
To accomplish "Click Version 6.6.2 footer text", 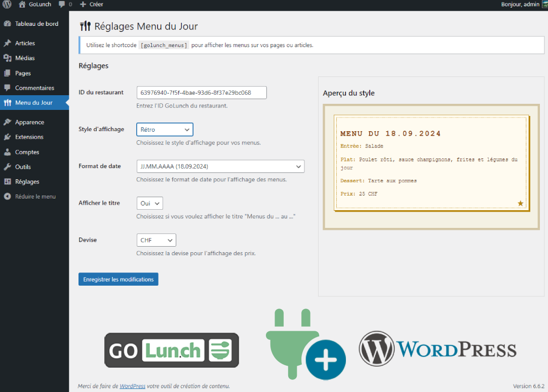I will pyautogui.click(x=528, y=386).
